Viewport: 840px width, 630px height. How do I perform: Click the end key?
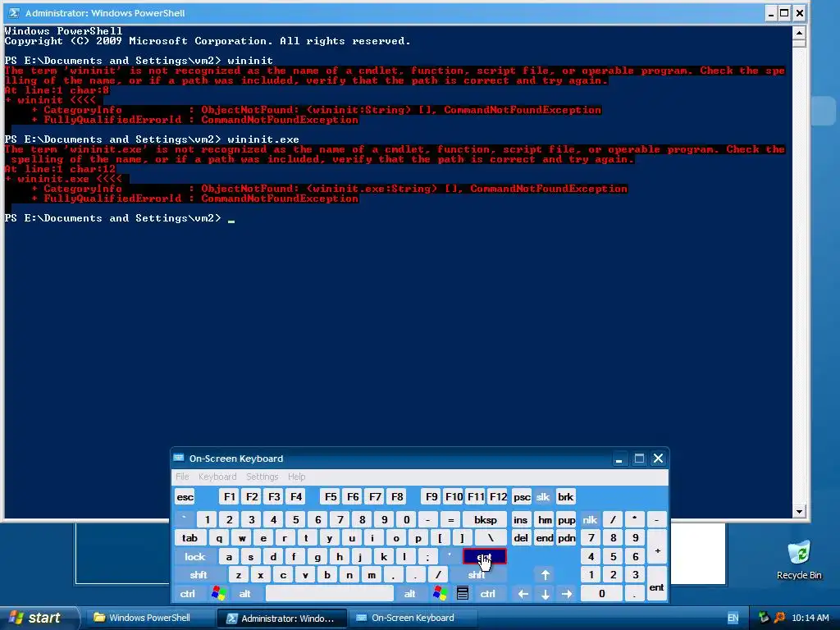[x=545, y=538]
